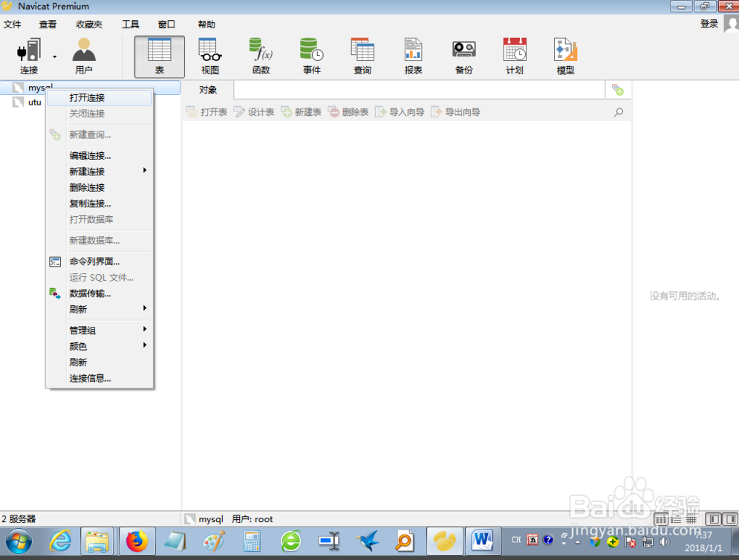Click the new query tab icon
739x560 pixels.
pyautogui.click(x=618, y=90)
